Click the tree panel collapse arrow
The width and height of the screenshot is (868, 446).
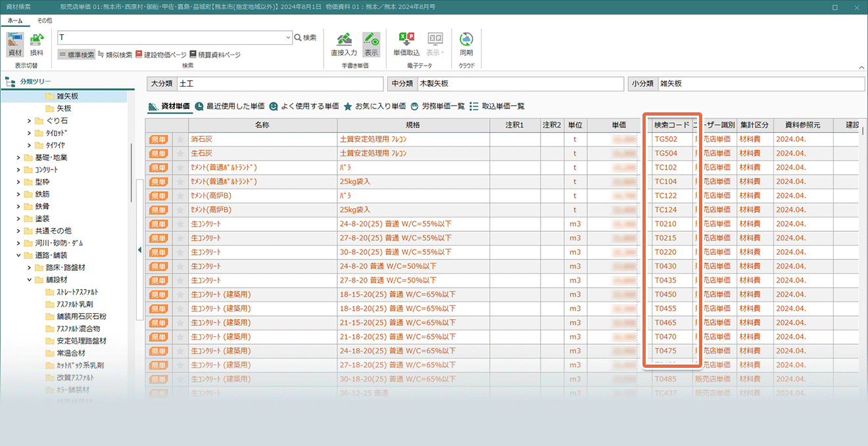pyautogui.click(x=139, y=250)
